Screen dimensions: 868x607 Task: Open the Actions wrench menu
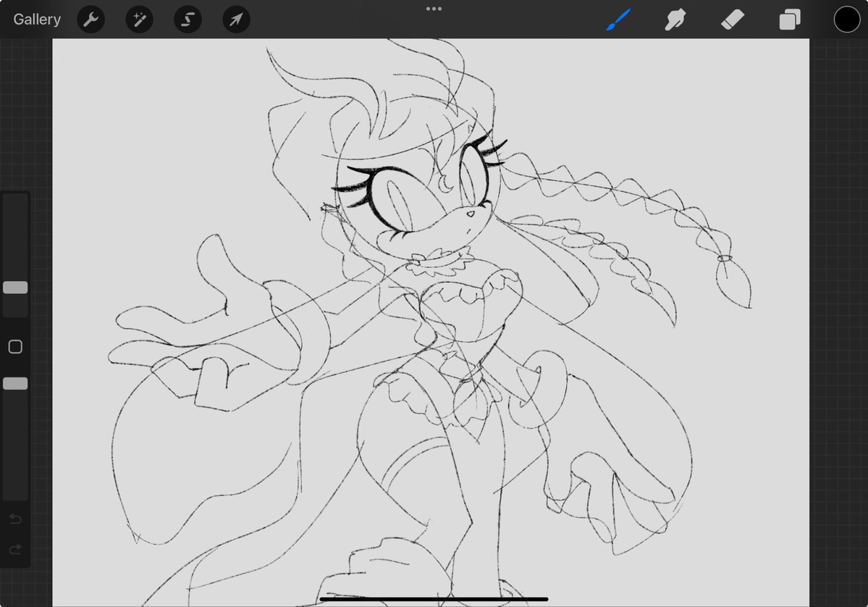[90, 20]
